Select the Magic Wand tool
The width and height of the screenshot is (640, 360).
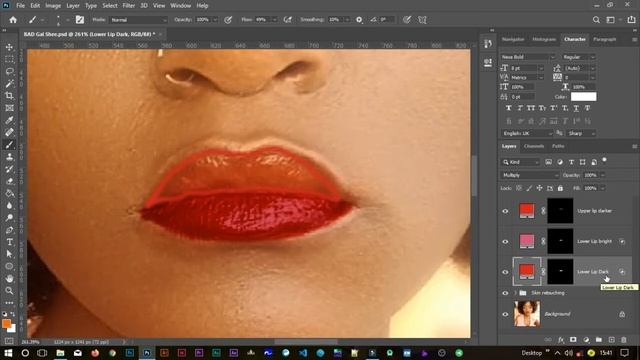click(9, 84)
